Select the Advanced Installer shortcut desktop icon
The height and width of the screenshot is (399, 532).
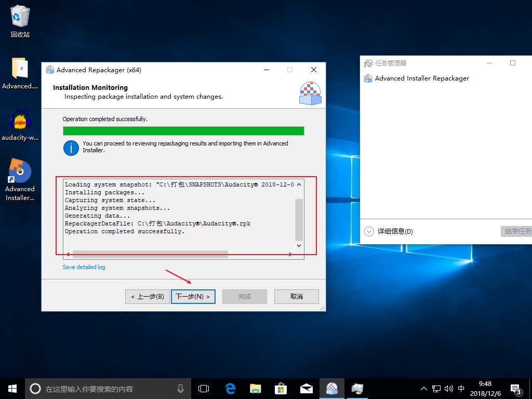coord(20,179)
